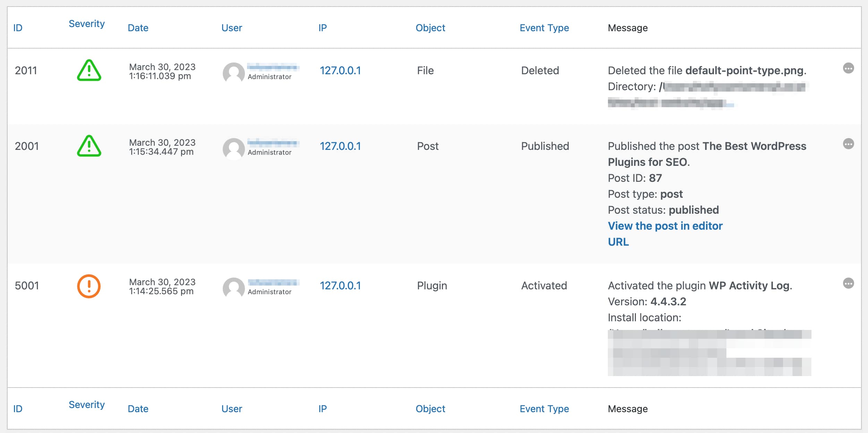Click the orange severity icon for event 5001

(89, 287)
